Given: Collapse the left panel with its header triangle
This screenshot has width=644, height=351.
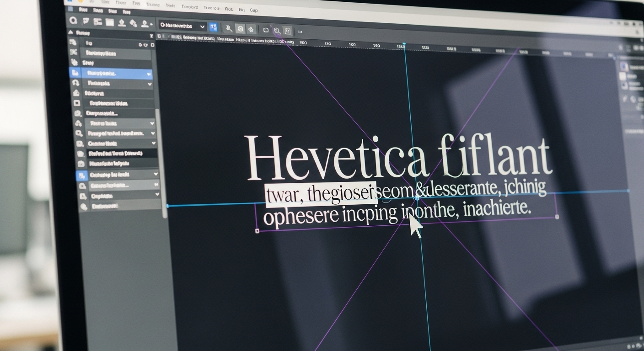Looking at the screenshot, I should tap(70, 32).
